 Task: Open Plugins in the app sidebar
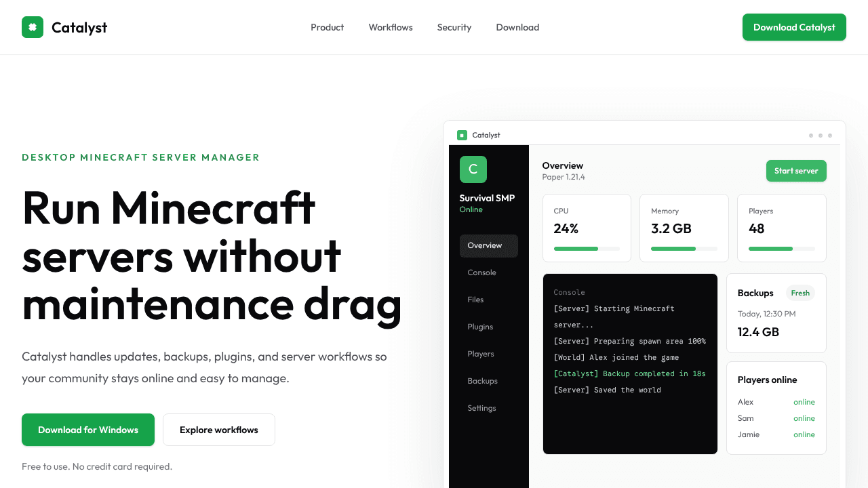pos(489,327)
